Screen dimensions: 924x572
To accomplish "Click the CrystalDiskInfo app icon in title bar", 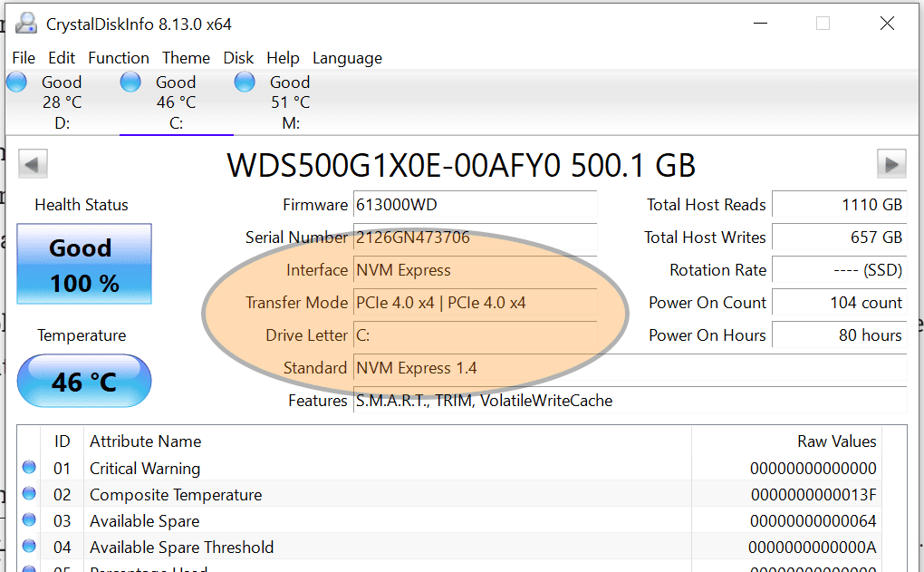I will pos(26,24).
